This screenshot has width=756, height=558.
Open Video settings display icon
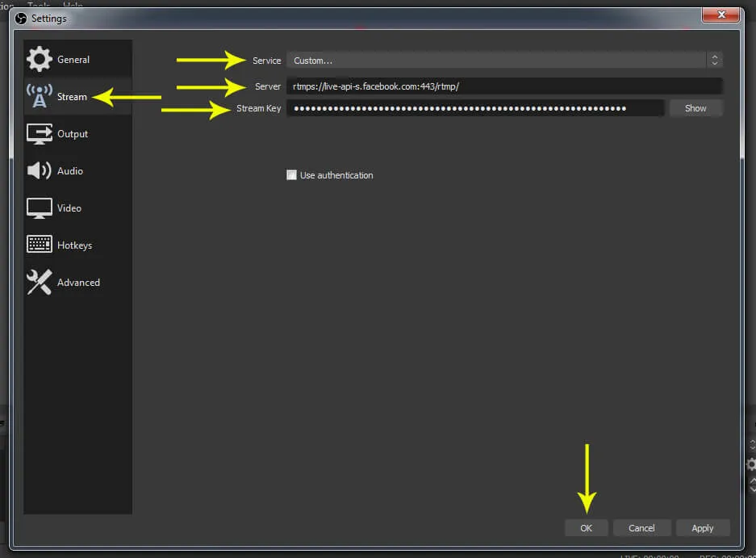(x=40, y=208)
